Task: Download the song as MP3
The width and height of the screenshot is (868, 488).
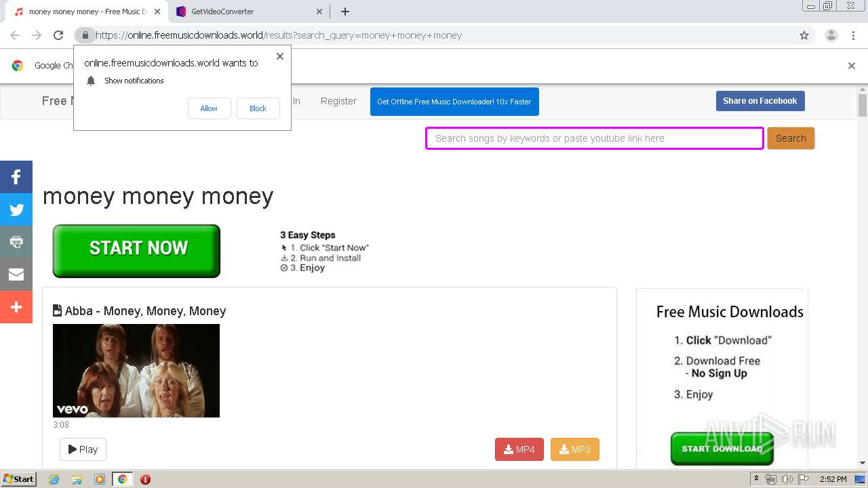Action: (x=575, y=449)
